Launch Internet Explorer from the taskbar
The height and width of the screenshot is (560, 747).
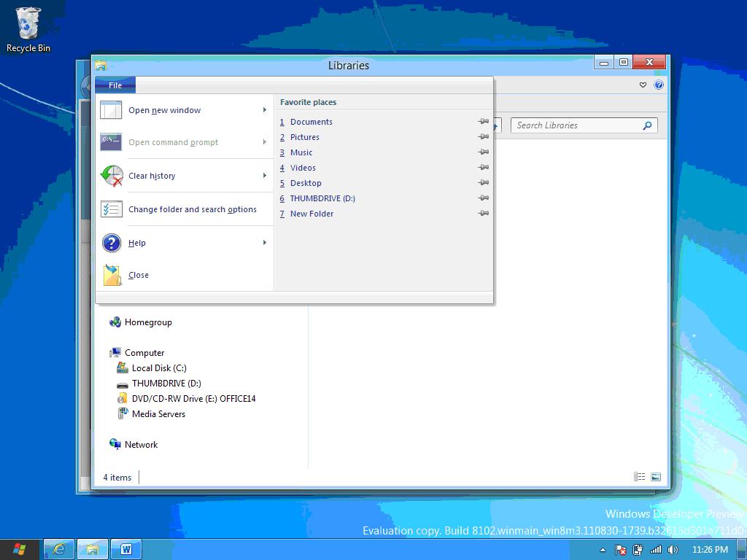tap(58, 549)
